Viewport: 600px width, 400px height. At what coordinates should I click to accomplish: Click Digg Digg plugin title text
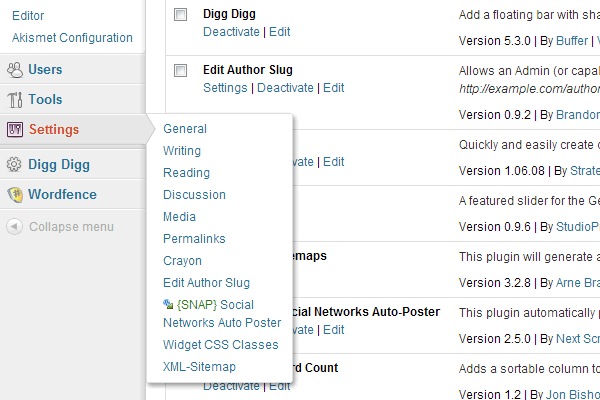tap(229, 14)
